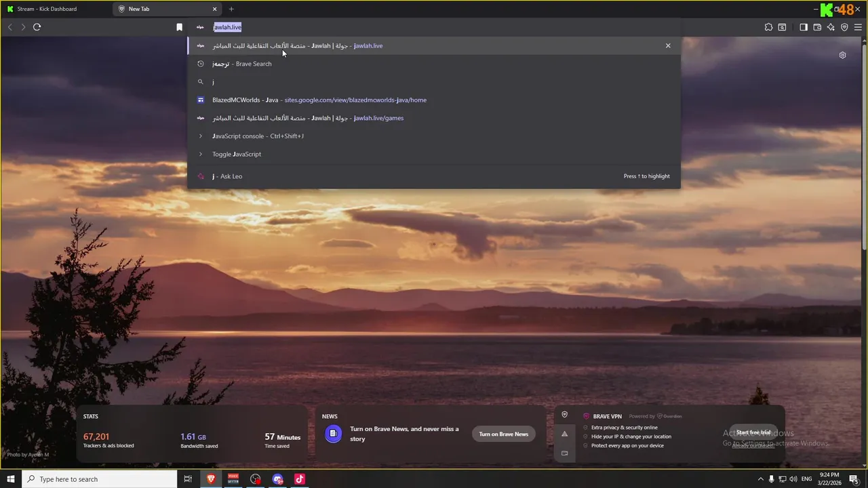Click the Turn on Brave News button
Viewport: 868px width, 488px height.
pyautogui.click(x=504, y=434)
